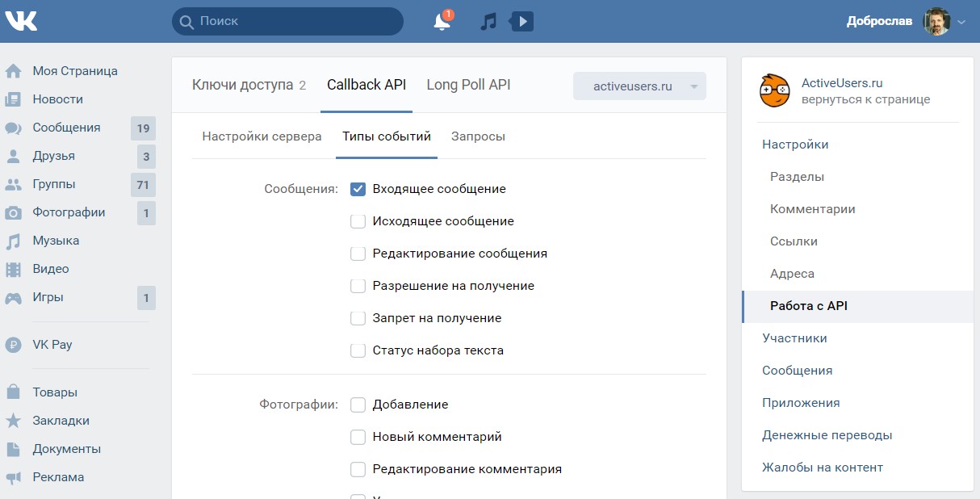This screenshot has width=980, height=499.
Task: Check Новый комментарий checkbox
Action: coord(358,437)
